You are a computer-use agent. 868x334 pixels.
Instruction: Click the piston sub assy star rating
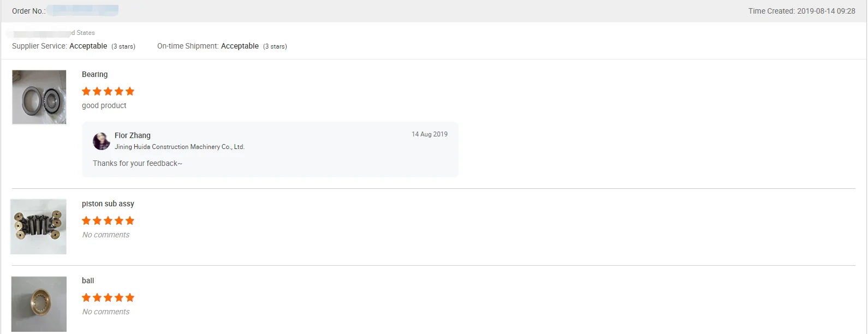coord(108,220)
